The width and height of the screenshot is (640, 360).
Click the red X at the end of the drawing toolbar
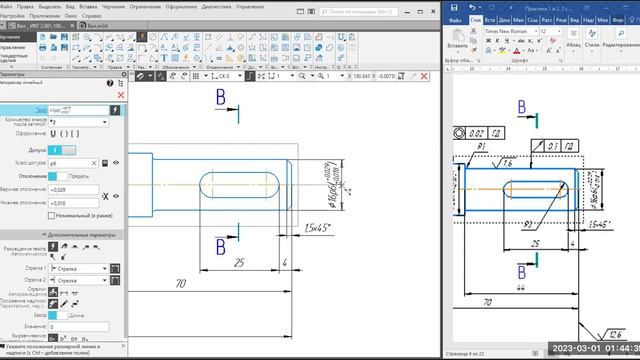pos(424,76)
